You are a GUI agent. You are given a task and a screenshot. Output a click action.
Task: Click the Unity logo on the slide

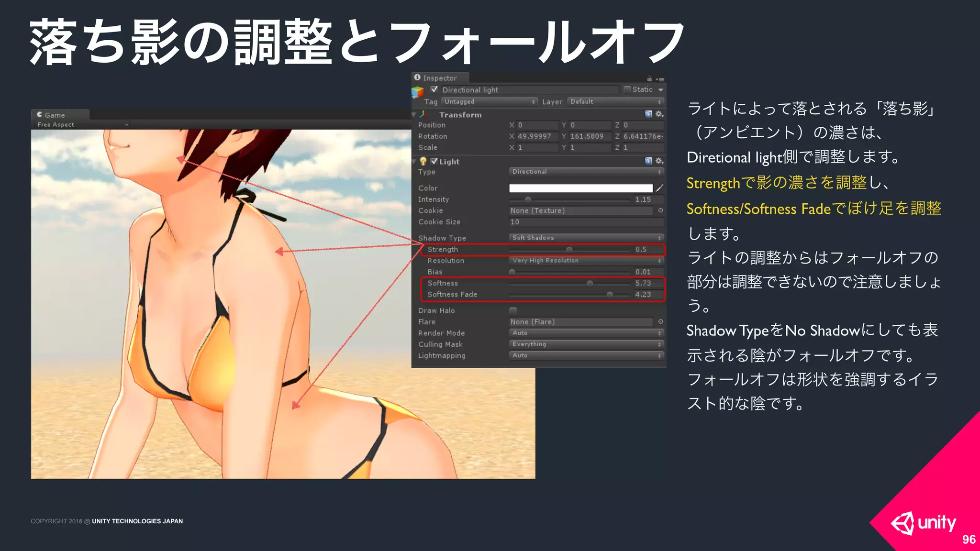(923, 523)
